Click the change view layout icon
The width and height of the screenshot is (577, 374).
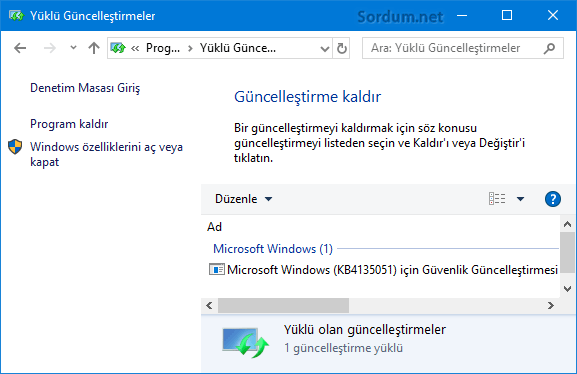tap(497, 199)
